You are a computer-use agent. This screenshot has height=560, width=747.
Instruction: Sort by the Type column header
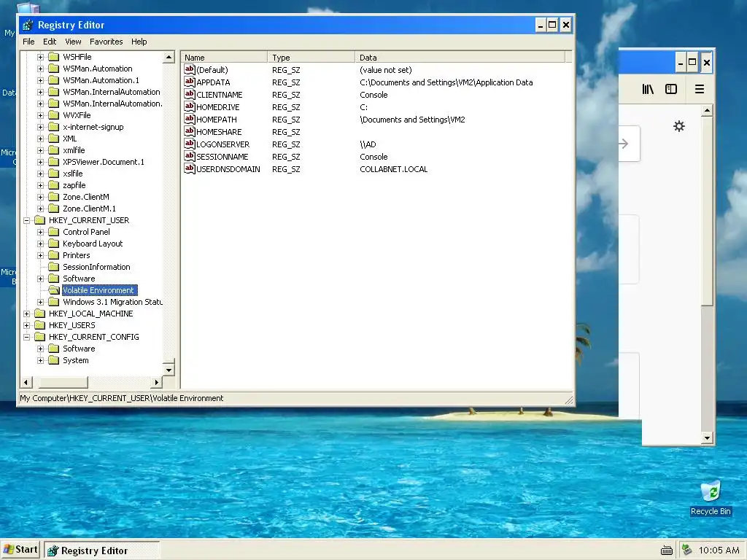(x=311, y=57)
